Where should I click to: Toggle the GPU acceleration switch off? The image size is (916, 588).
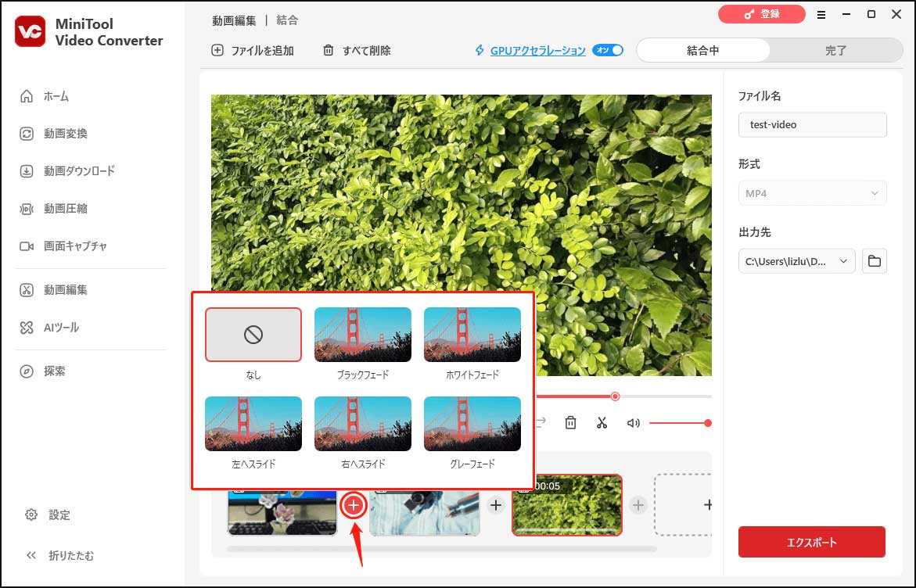tap(608, 50)
